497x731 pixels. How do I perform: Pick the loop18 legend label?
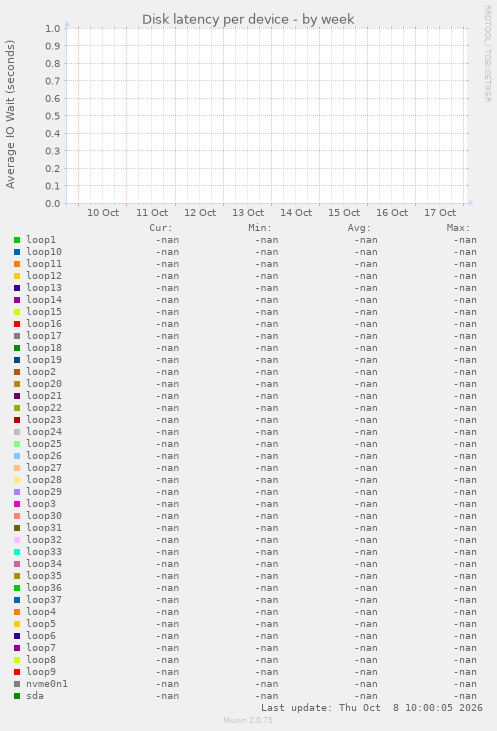(44, 348)
